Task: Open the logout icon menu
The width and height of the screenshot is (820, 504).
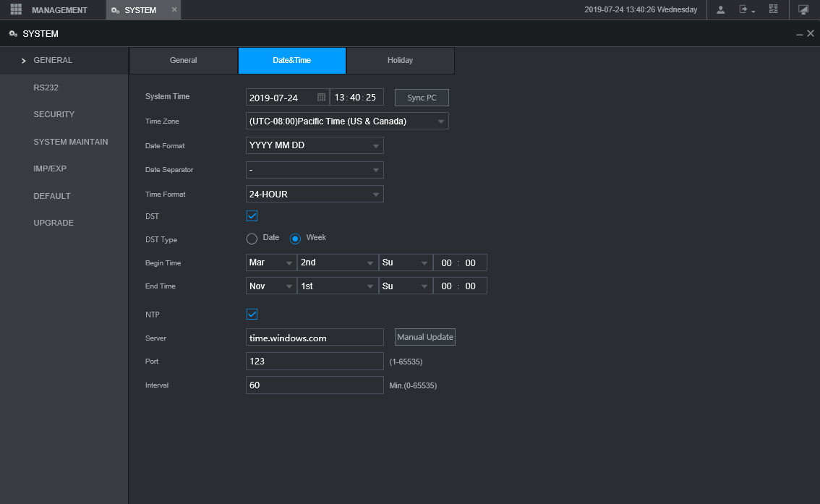Action: tap(746, 9)
